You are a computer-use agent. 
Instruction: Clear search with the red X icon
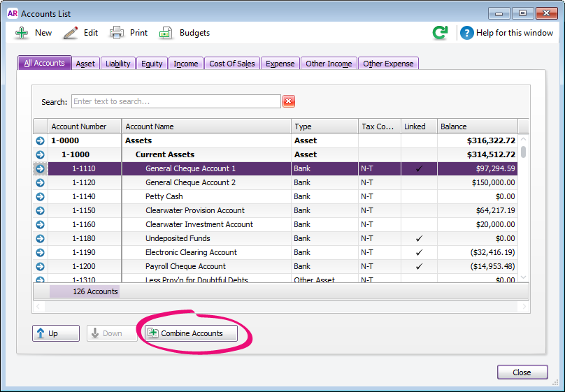(288, 101)
